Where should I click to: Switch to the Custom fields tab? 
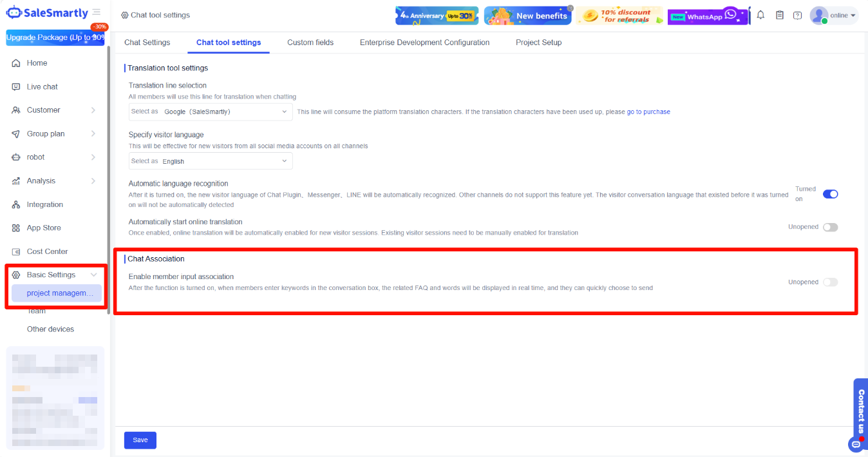coord(310,43)
